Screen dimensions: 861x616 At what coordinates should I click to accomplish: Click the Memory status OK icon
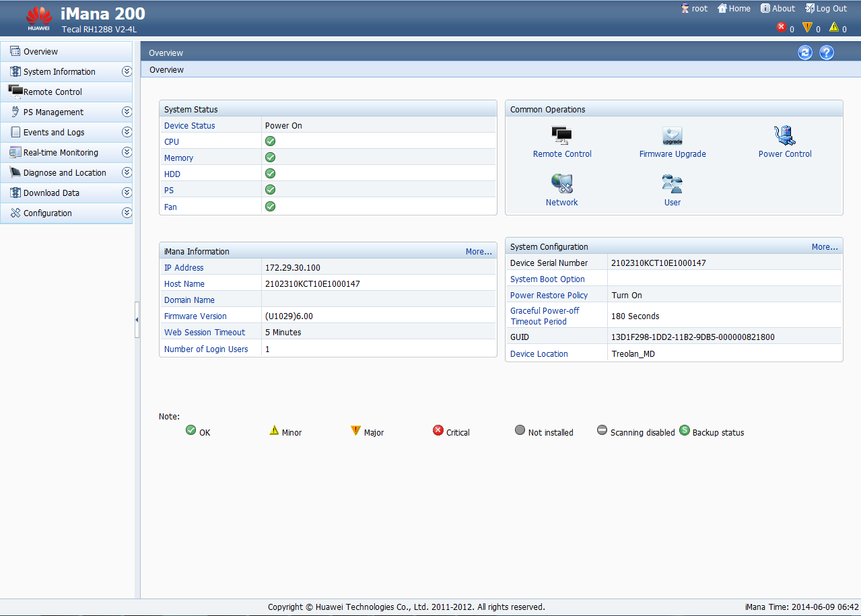[x=270, y=158]
